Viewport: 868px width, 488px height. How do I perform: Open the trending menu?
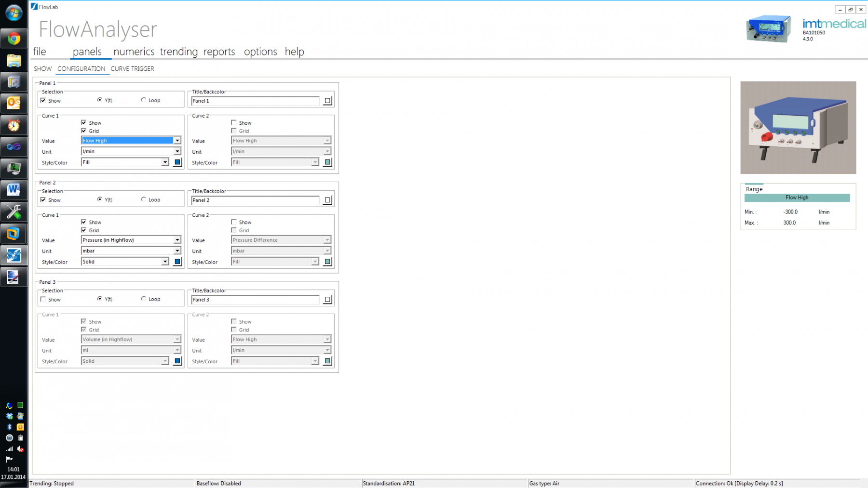coord(178,52)
